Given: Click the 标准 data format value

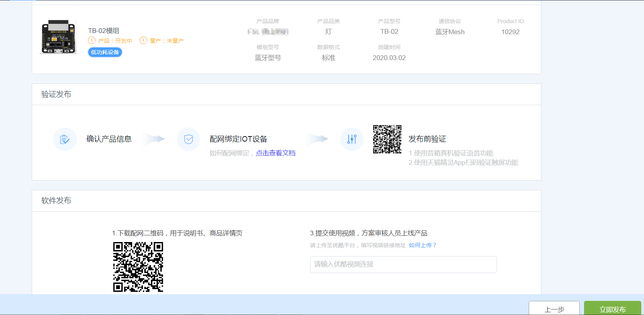Looking at the screenshot, I should tap(328, 58).
